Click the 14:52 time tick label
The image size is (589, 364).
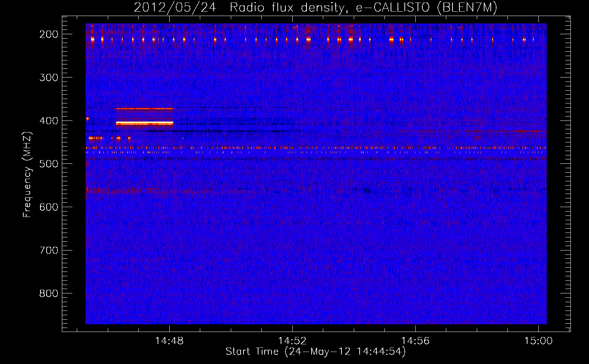292,341
